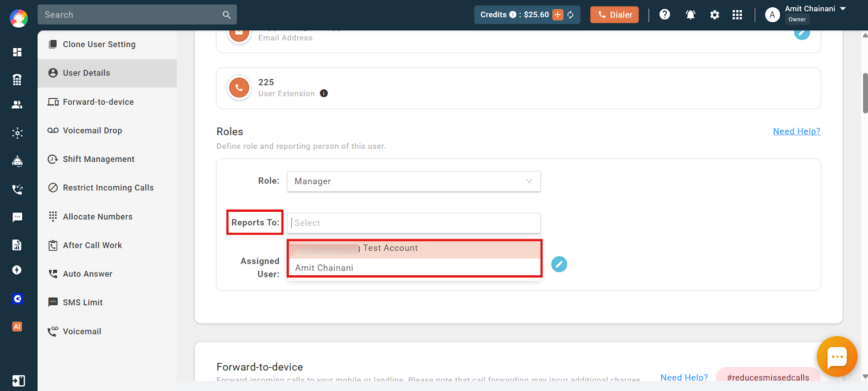Image resolution: width=868 pixels, height=391 pixels.
Task: Open the blue C app icon in the left rail
Action: pyautogui.click(x=17, y=299)
